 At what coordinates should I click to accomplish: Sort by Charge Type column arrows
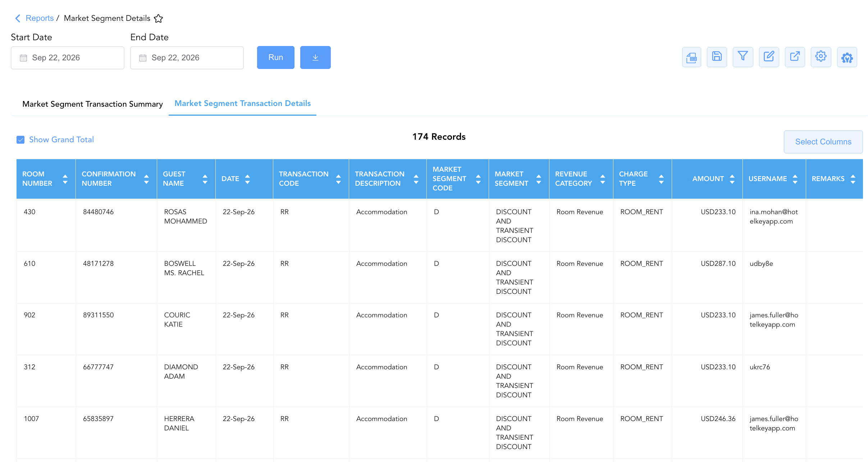[661, 179]
